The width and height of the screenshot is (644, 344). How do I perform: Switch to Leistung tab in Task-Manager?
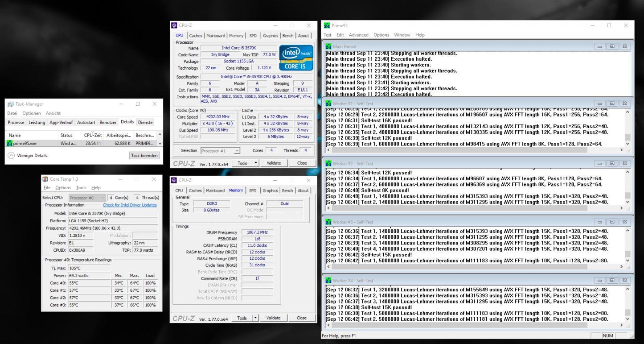point(37,122)
